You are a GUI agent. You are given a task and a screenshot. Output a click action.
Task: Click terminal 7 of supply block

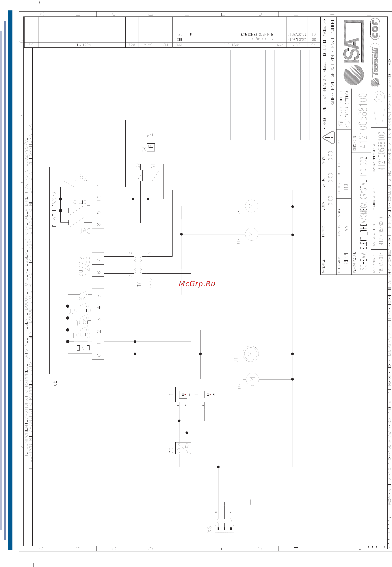click(98, 258)
